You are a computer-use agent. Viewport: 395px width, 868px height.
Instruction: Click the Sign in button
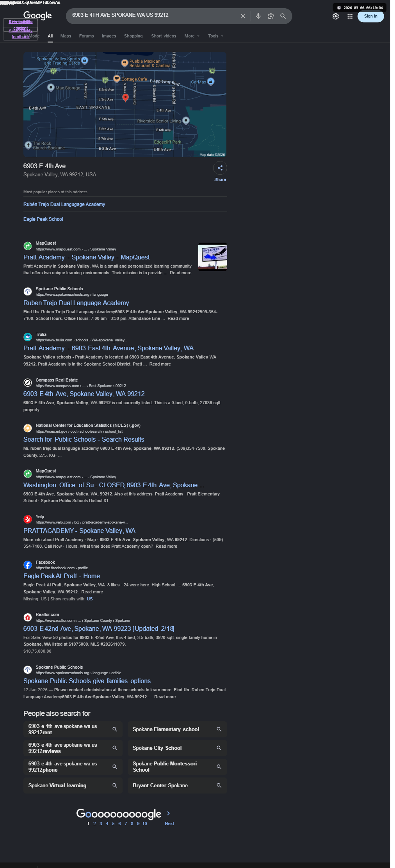pyautogui.click(x=371, y=16)
